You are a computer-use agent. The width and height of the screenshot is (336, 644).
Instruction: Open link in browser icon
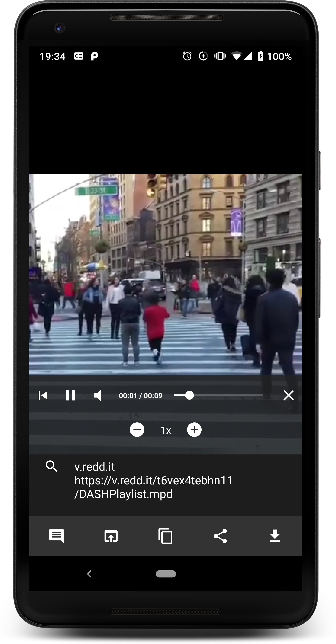pos(111,536)
